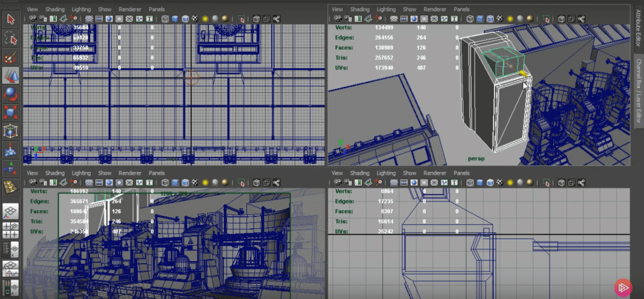This screenshot has height=299, width=644.
Task: Open the Panels menu of persp viewport
Action: [x=462, y=9]
